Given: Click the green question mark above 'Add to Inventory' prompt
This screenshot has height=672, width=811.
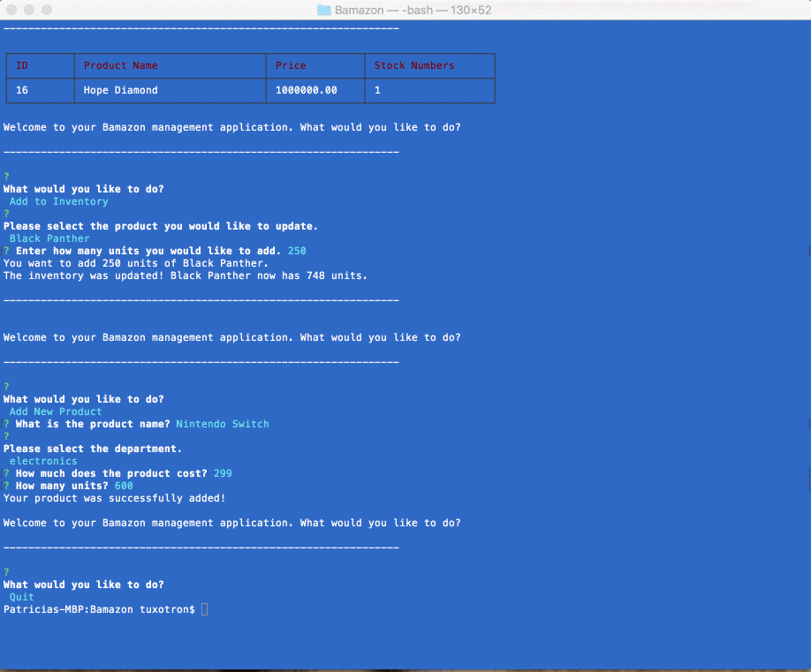Looking at the screenshot, I should 6,177.
